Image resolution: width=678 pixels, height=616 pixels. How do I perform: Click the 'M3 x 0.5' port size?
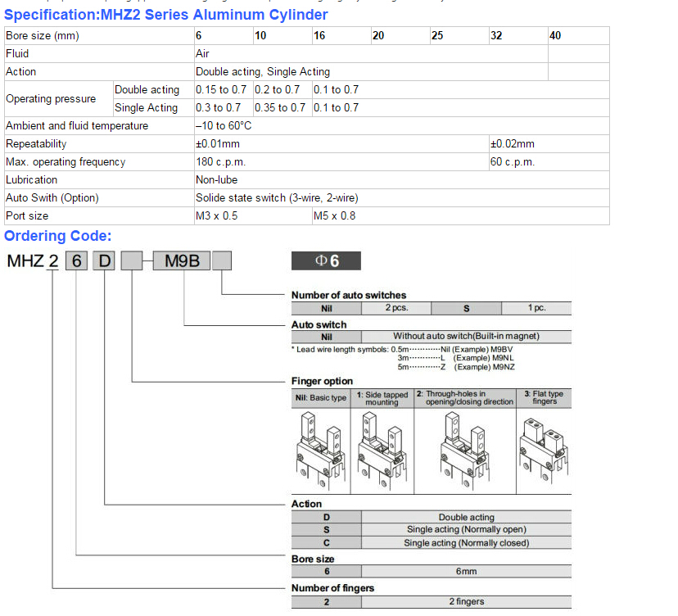pos(217,216)
